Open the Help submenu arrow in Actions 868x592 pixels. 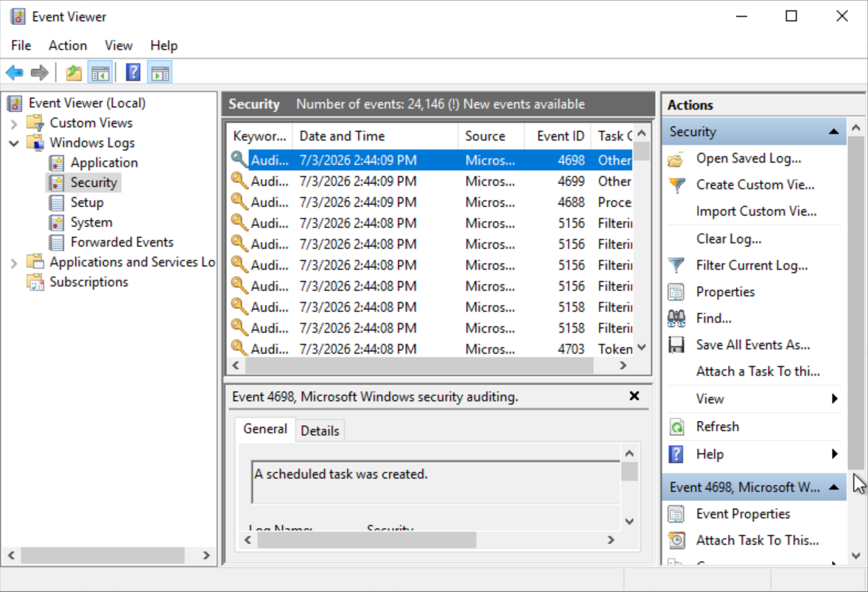835,454
